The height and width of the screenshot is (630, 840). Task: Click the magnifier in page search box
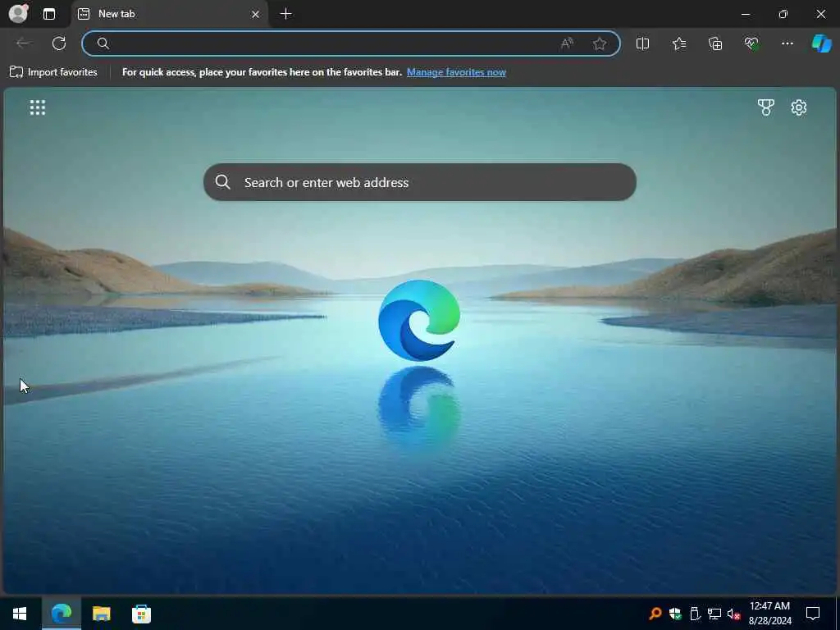223,182
